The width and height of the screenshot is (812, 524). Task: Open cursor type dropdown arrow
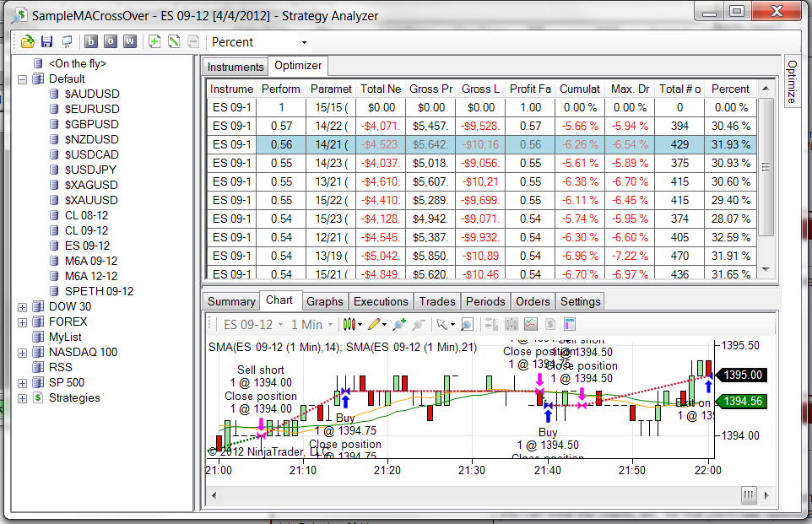(x=452, y=325)
